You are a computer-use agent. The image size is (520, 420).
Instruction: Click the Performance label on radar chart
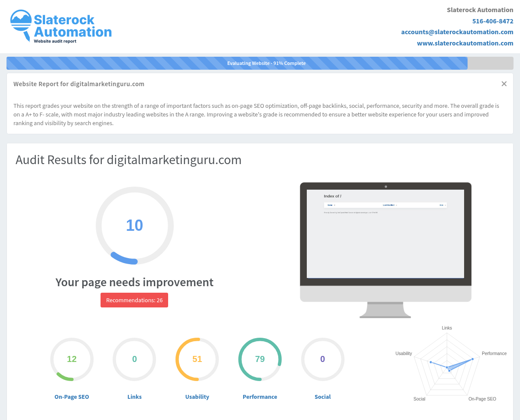coord(494,353)
